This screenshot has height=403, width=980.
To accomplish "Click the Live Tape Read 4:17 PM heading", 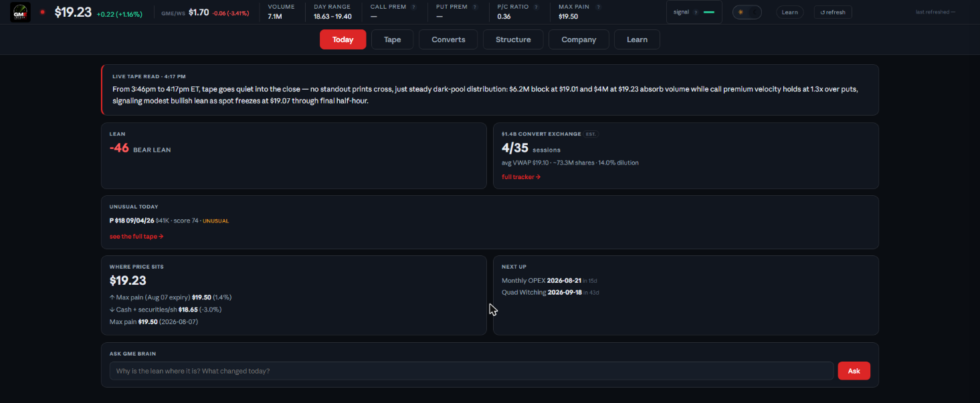I will (149, 76).
